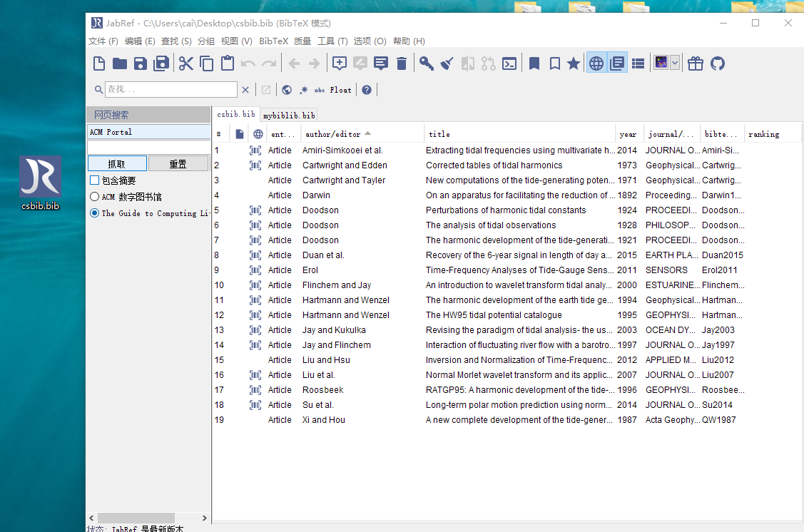
Task: Open DOI link icon for Roosbeek row
Action: tap(255, 390)
